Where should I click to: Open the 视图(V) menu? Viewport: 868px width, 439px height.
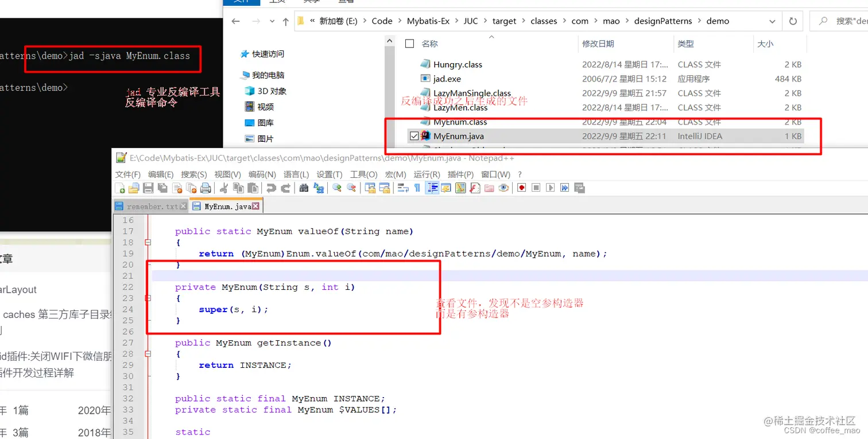click(x=227, y=174)
